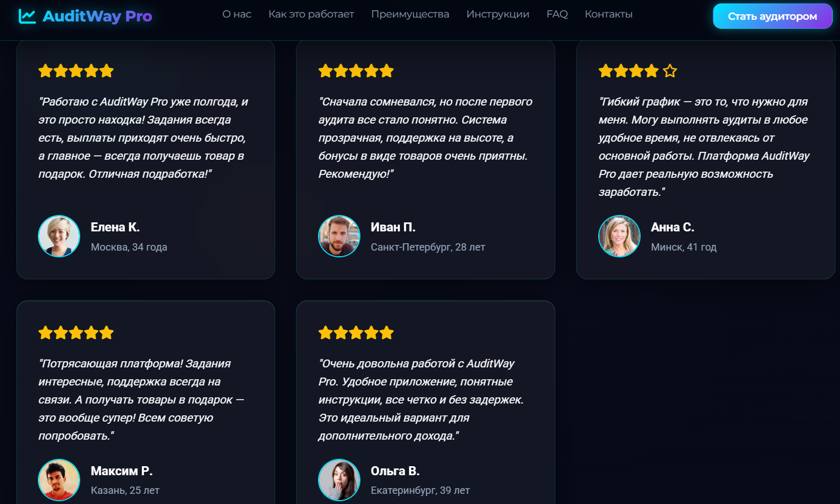Click the AuditWay Pro chart logo icon
840x504 pixels.
(27, 16)
